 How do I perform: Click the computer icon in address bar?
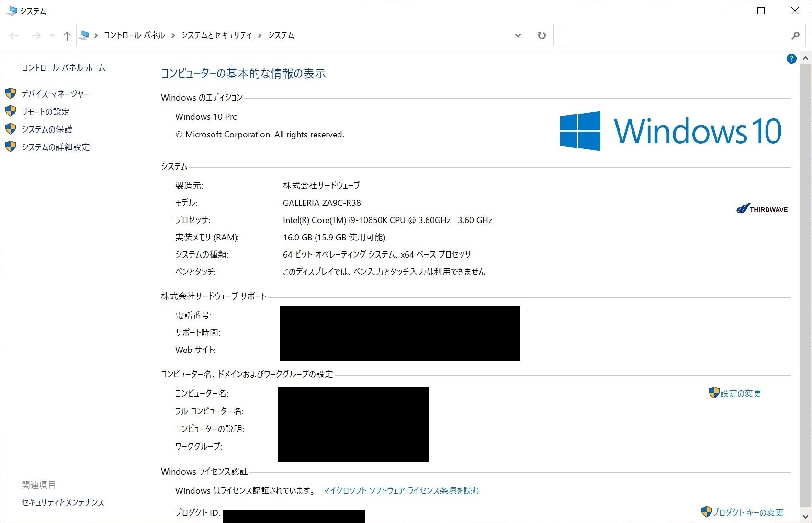pyautogui.click(x=85, y=35)
